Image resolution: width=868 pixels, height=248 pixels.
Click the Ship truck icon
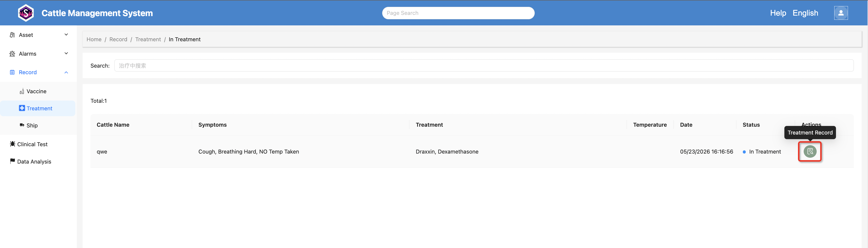click(x=22, y=125)
